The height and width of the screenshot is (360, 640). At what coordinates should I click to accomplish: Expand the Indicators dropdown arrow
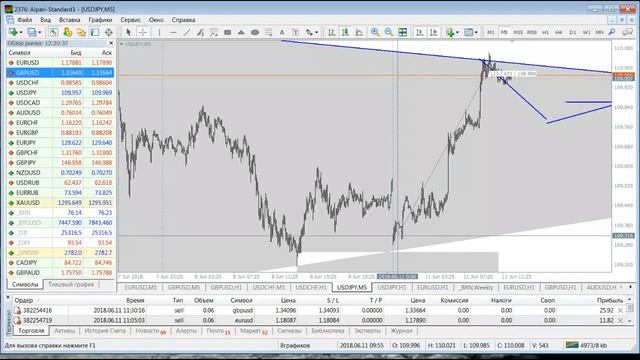(457, 32)
